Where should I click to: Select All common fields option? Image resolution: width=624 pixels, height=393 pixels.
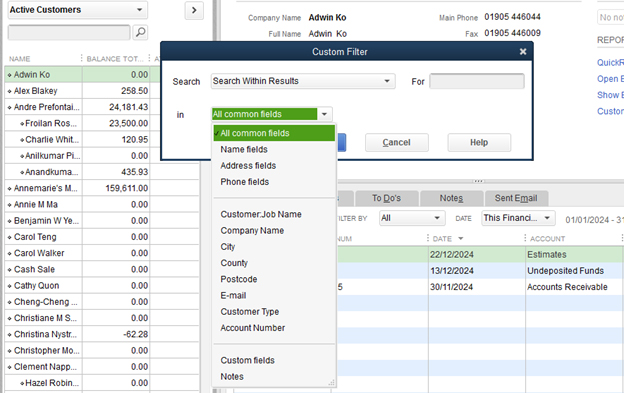(274, 133)
